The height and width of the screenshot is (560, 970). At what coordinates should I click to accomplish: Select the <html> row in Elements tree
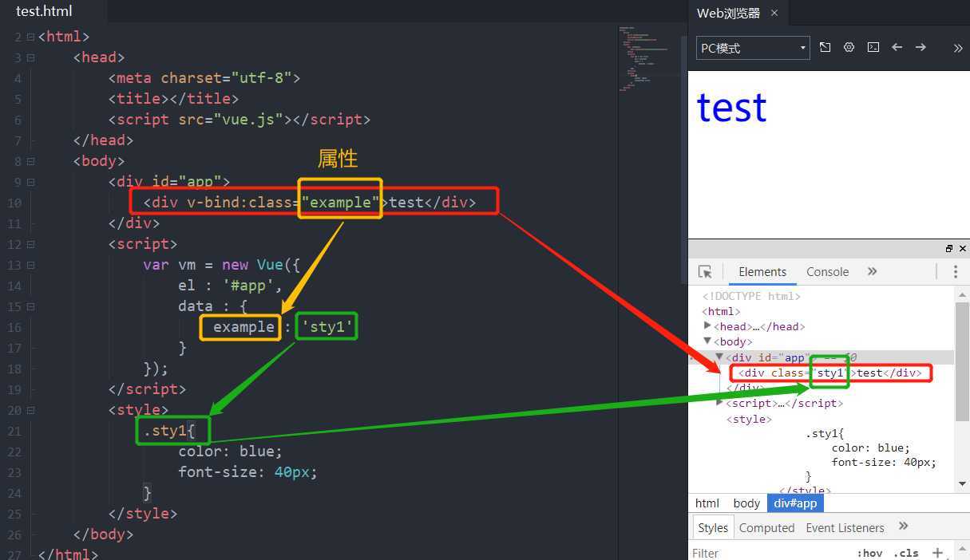(721, 311)
